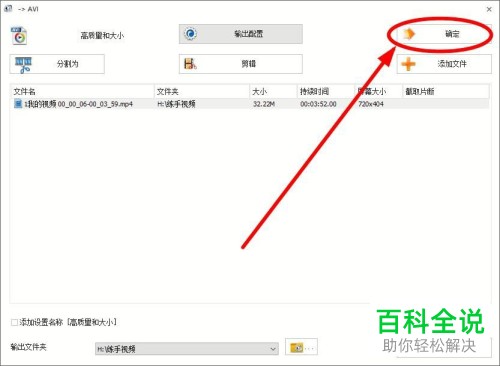Screen dimensions: 500x366
Task: Click the 720x404 screen size cell
Action: click(x=371, y=104)
